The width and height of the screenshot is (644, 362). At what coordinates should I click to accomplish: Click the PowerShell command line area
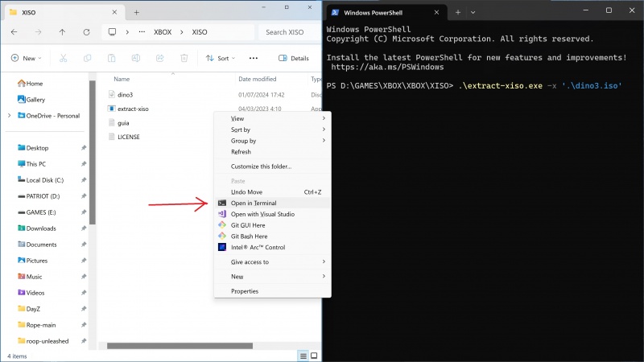(474, 86)
